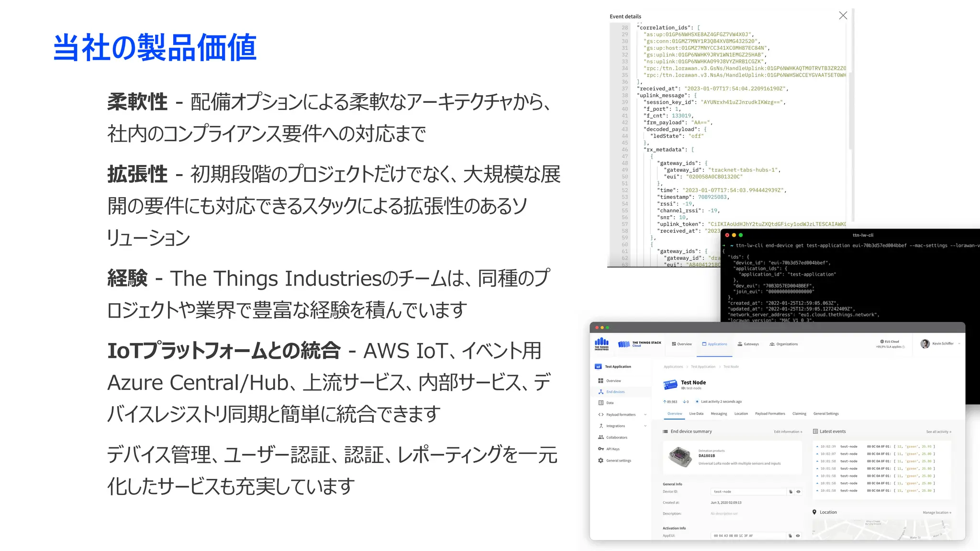Open the Applications top navigation item
The height and width of the screenshot is (551, 980).
(x=714, y=344)
